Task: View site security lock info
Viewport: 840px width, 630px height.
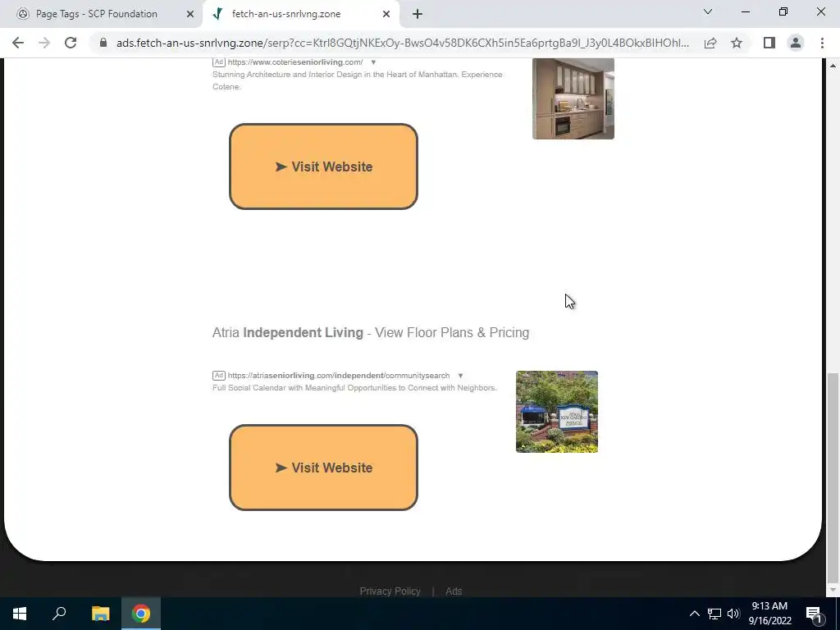Action: (x=103, y=43)
